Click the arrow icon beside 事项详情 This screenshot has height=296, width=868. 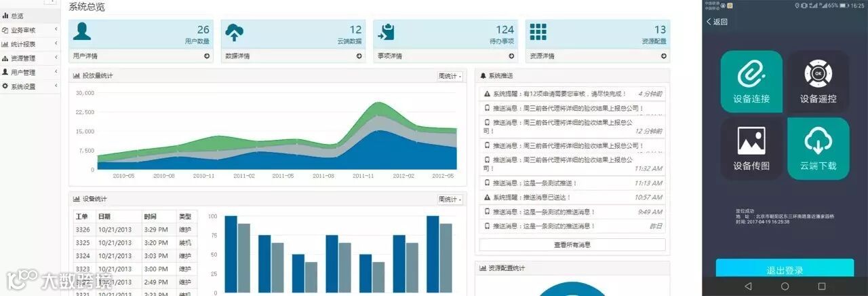coord(511,56)
